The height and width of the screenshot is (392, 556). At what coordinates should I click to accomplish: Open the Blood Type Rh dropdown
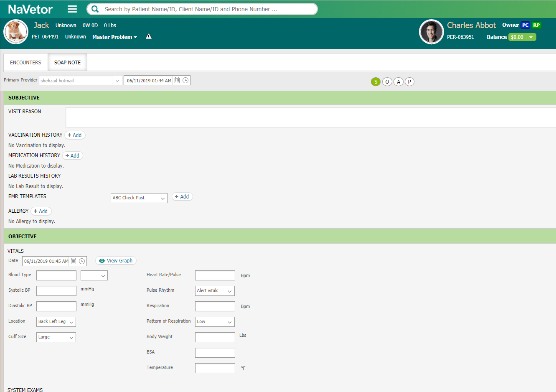click(x=94, y=275)
